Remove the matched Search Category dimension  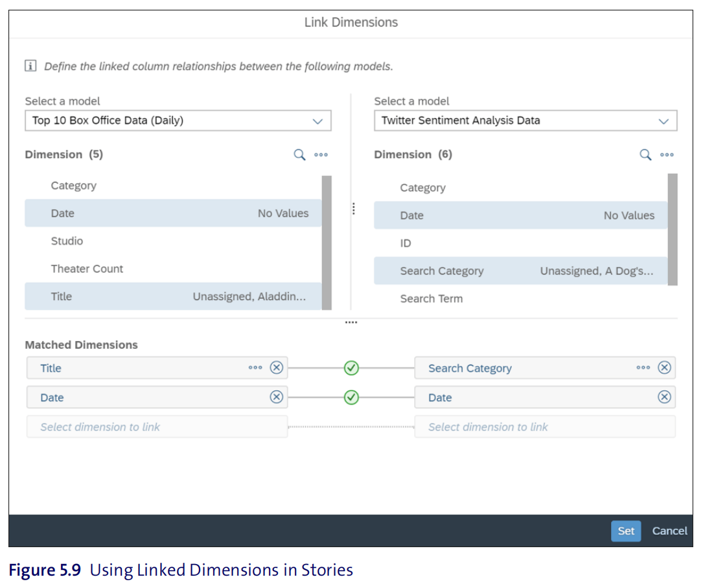(664, 368)
